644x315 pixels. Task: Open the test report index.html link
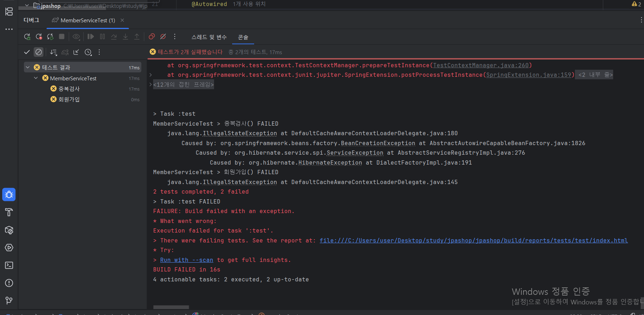pos(474,241)
